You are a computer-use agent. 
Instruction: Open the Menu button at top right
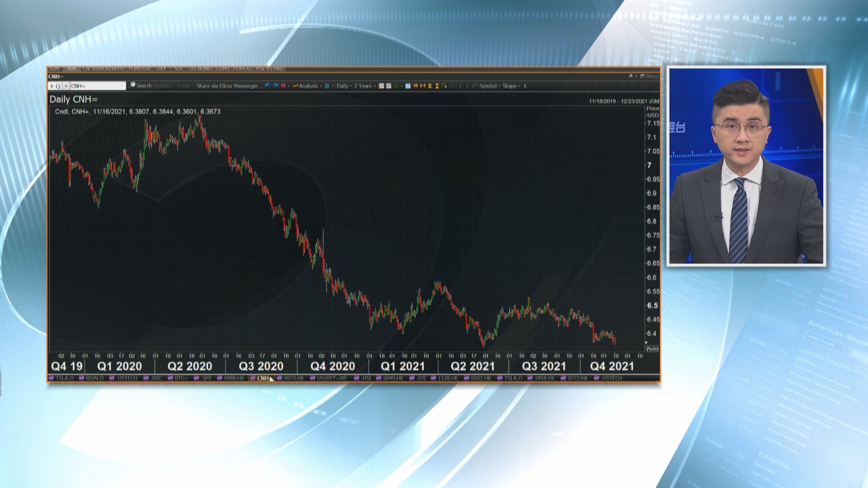tap(651, 76)
